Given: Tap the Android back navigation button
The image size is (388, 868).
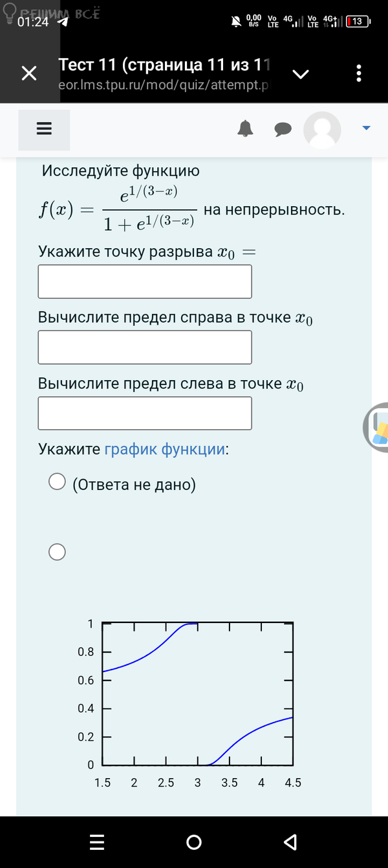Looking at the screenshot, I should 290,842.
